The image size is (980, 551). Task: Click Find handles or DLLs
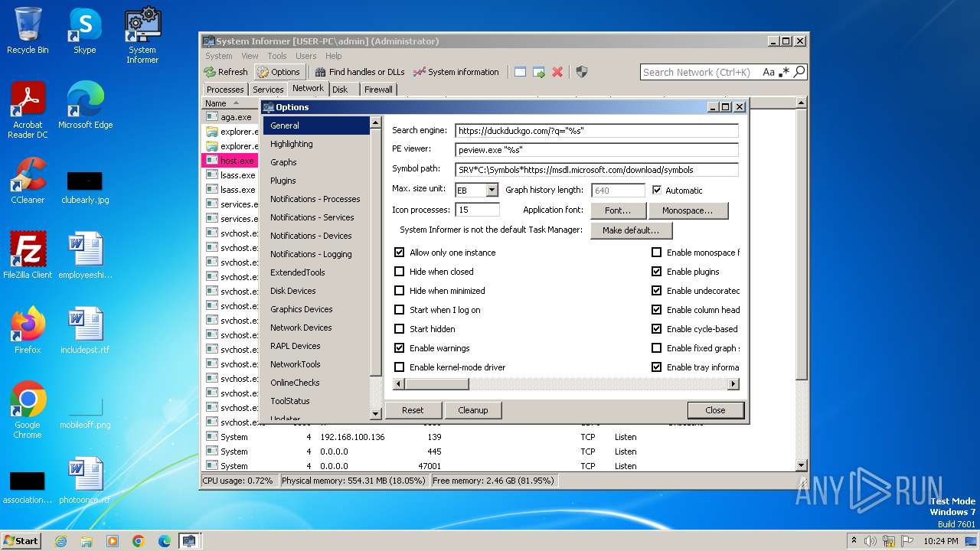359,72
